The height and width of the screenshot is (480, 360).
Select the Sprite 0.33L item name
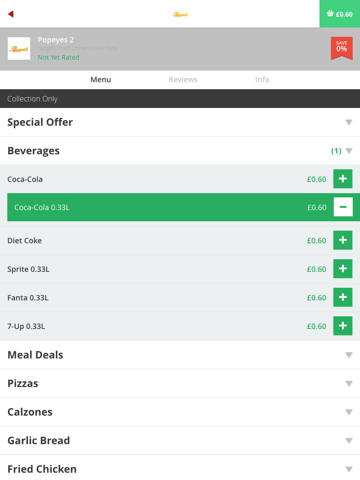(28, 269)
